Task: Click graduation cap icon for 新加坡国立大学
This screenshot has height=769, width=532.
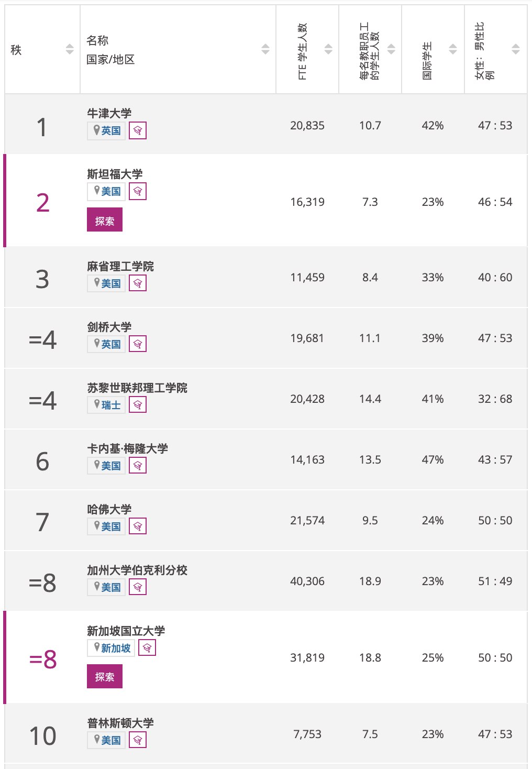Action: 147,648
